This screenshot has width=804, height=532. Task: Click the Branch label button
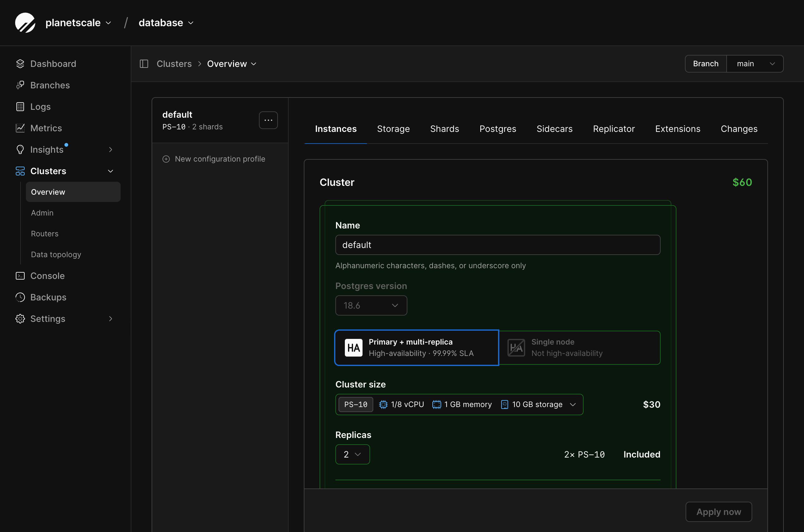(x=705, y=64)
